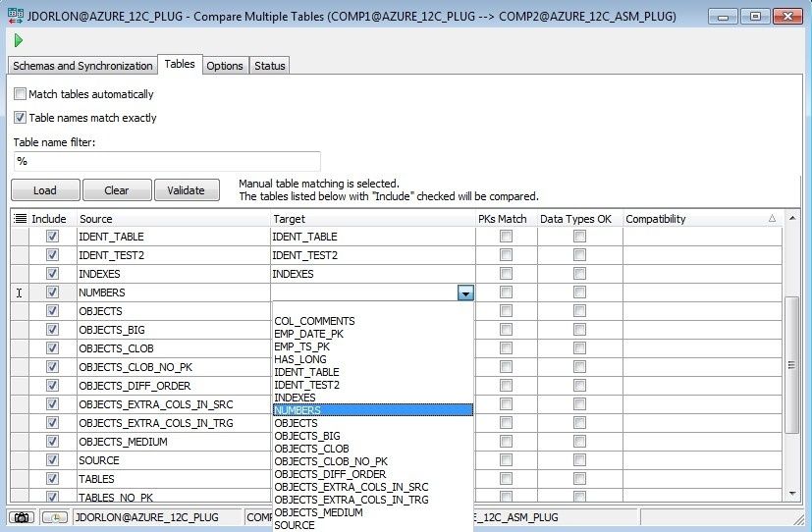Choose NUMBERS in the target dropdown list
This screenshot has width=812, height=532.
click(x=373, y=410)
